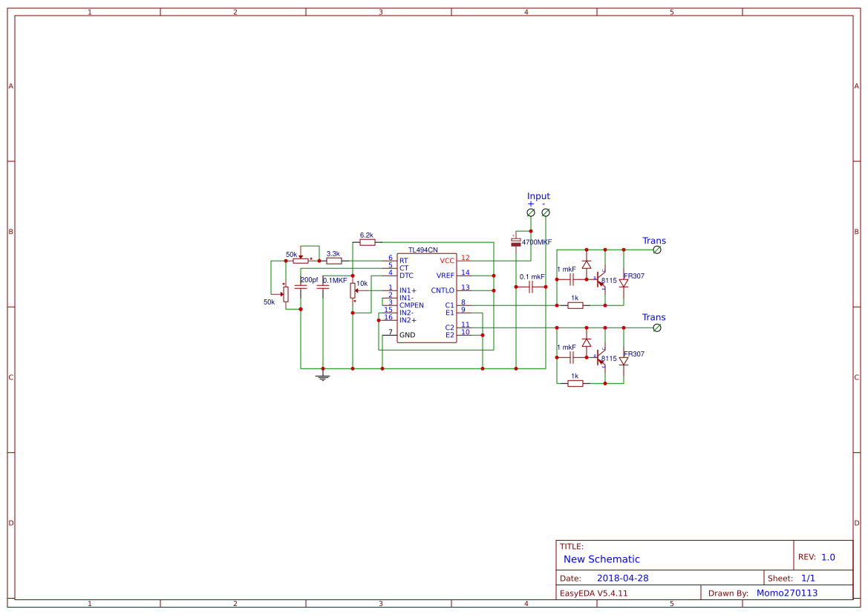Click the Input minus terminal circle
The height and width of the screenshot is (615, 868).
545,212
